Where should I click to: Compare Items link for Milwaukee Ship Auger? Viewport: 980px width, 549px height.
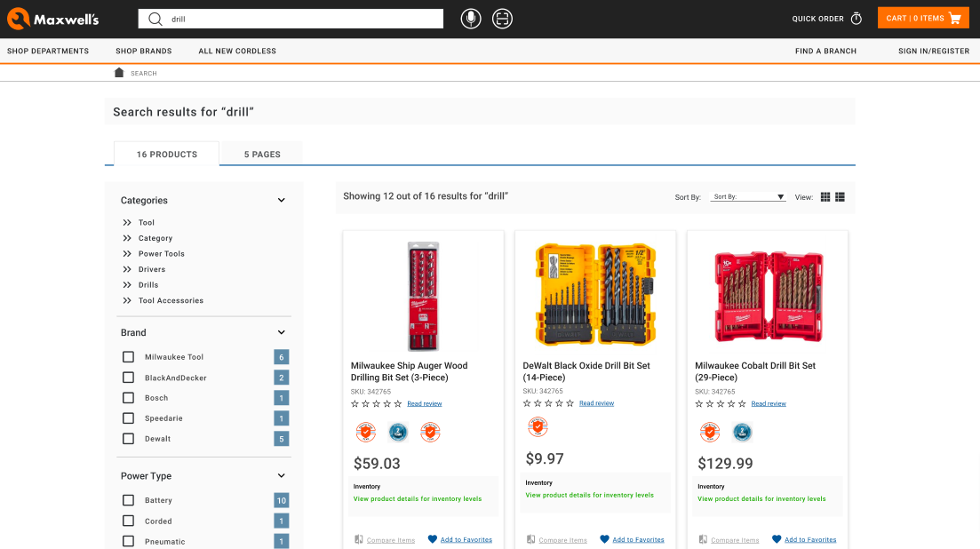[x=391, y=539]
